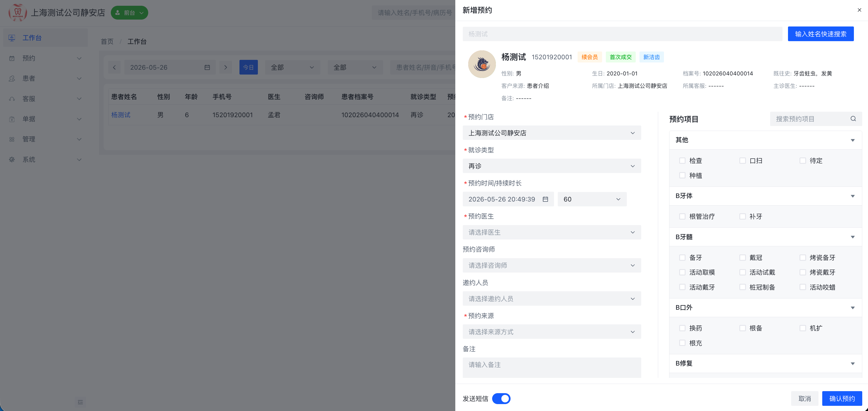868x411 pixels.
Task: Expand the 管理 sidebar menu
Action: tap(45, 139)
